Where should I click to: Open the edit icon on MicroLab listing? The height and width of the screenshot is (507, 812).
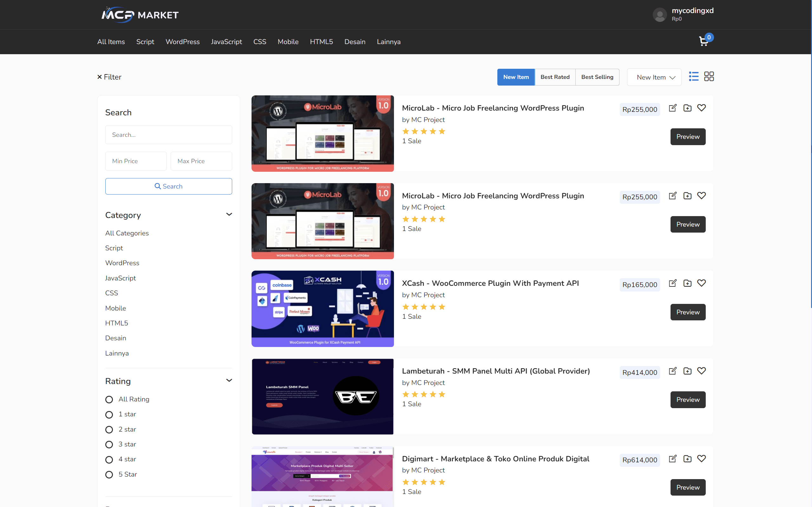tap(672, 108)
